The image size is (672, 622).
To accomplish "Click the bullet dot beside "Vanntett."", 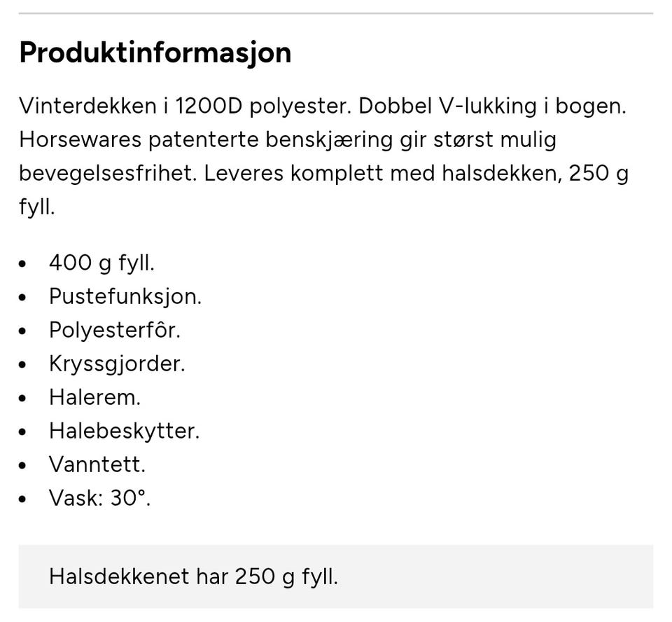I will [x=24, y=466].
